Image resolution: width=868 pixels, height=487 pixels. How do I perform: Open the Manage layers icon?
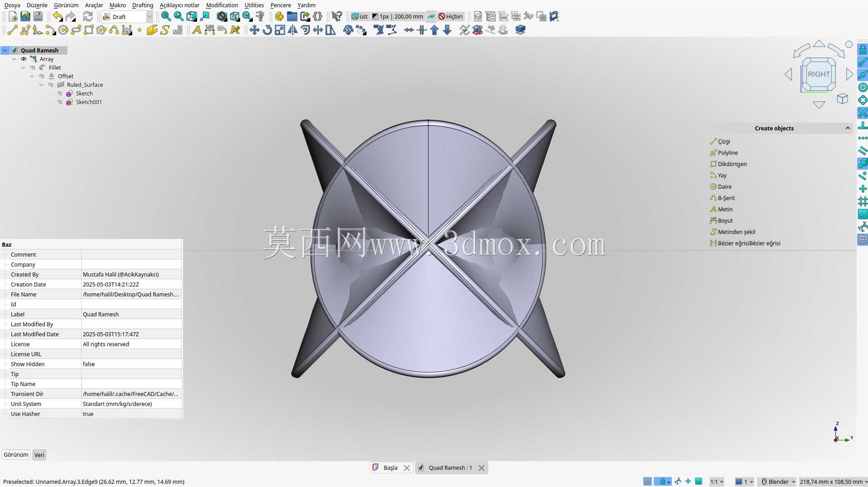[477, 17]
